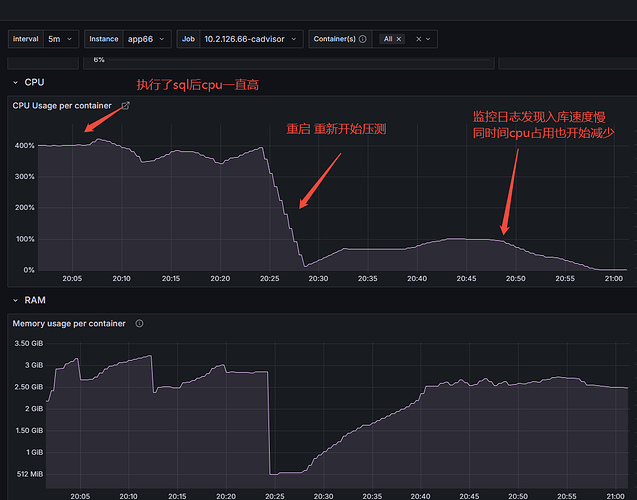Image resolution: width=637 pixels, height=500 pixels.
Task: Expand Container(s) dropdown using chevron arrow
Action: (x=430, y=39)
